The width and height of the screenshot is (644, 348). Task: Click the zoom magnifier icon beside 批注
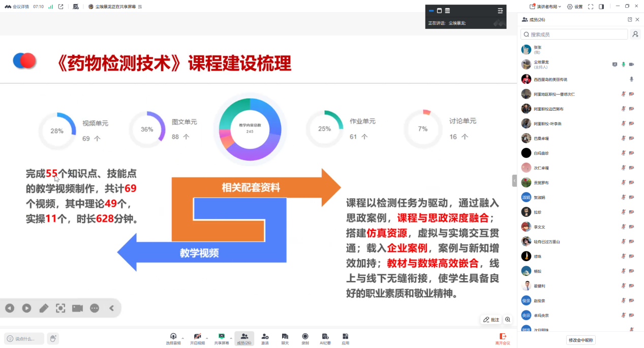(x=508, y=320)
